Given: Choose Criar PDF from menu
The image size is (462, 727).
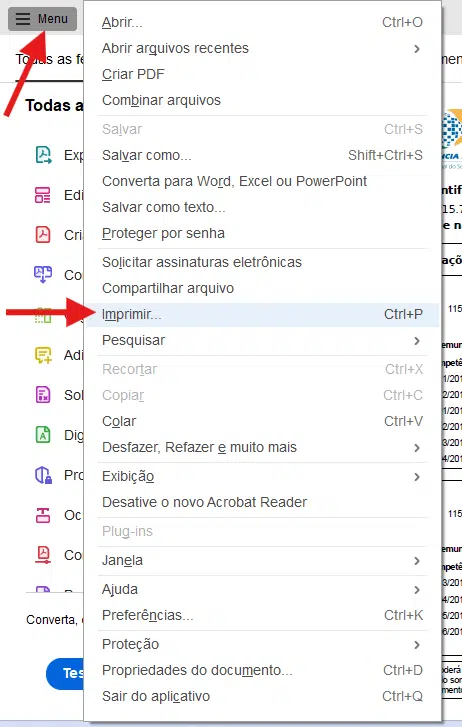Looking at the screenshot, I should coord(262,74).
